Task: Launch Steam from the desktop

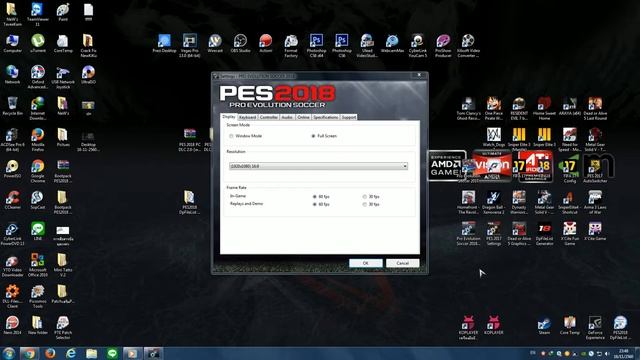Action: (544, 325)
